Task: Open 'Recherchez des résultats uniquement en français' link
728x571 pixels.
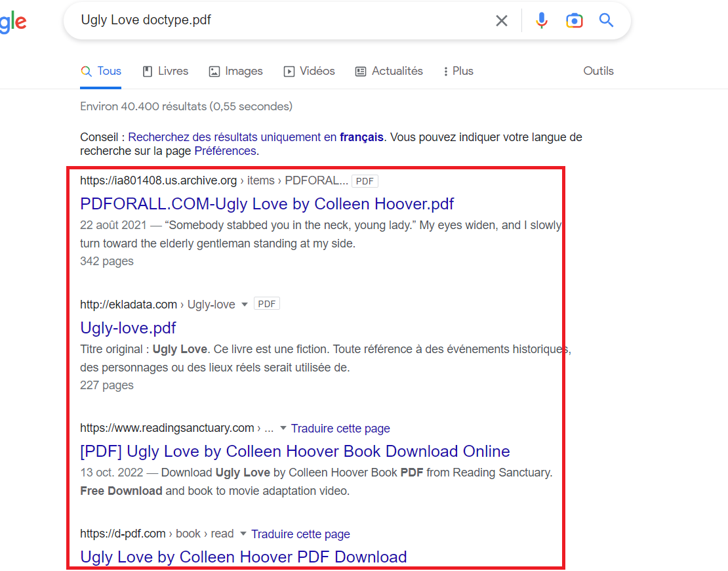Action: [256, 137]
